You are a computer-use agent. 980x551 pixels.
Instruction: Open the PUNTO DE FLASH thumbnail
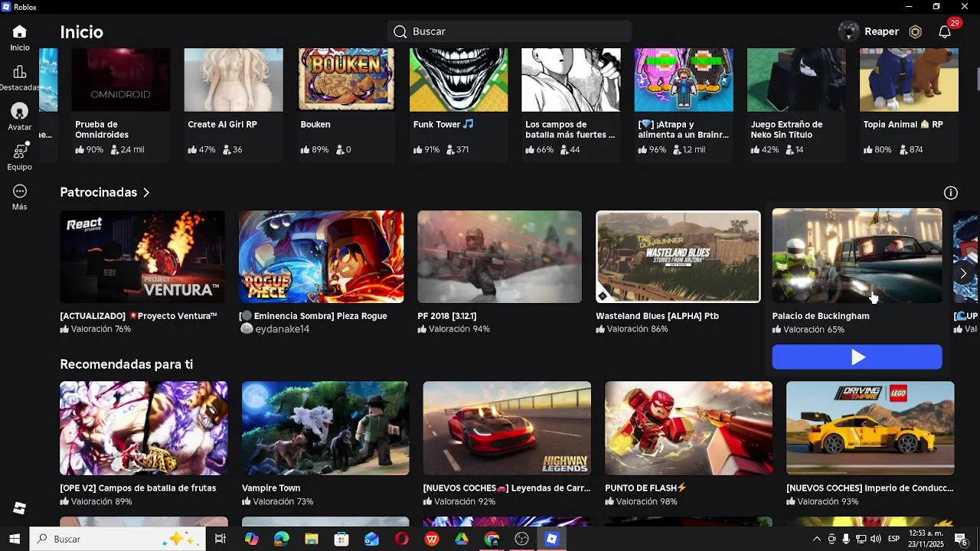(688, 429)
